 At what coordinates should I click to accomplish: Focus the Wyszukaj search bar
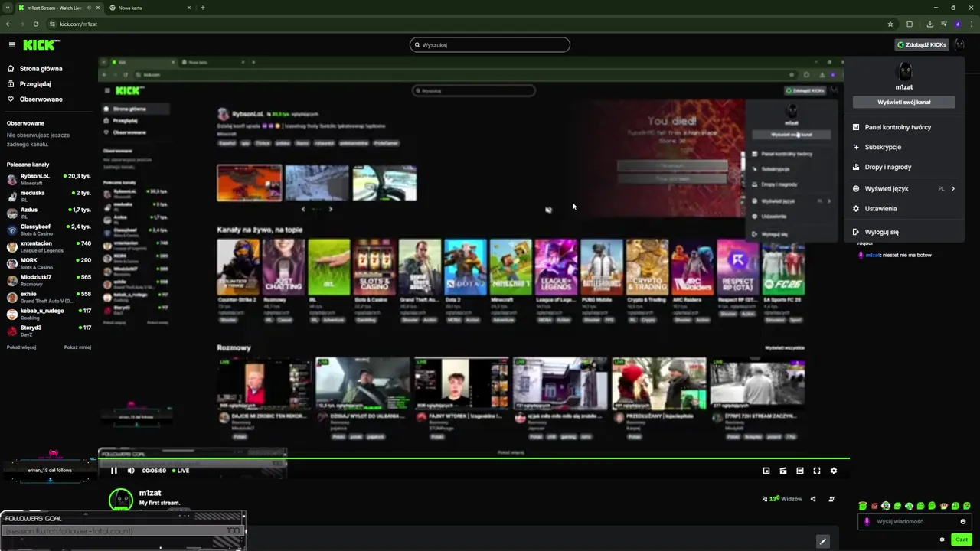click(490, 45)
